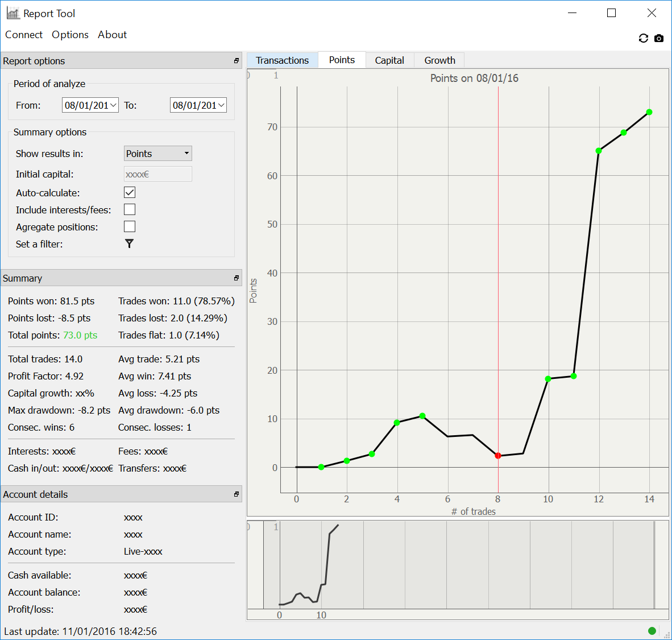Viewport: 672px width, 640px height.
Task: Click the Max drawdown: -8.2 pts text
Action: (59, 411)
